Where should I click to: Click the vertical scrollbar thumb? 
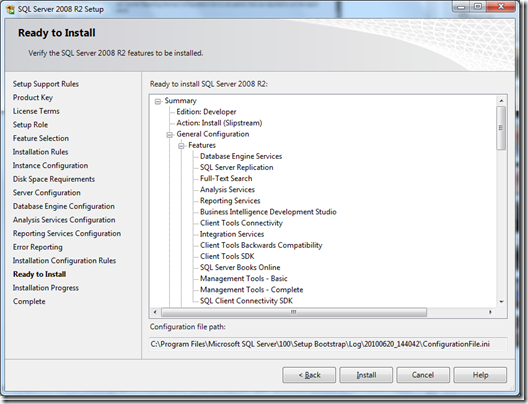(501, 128)
